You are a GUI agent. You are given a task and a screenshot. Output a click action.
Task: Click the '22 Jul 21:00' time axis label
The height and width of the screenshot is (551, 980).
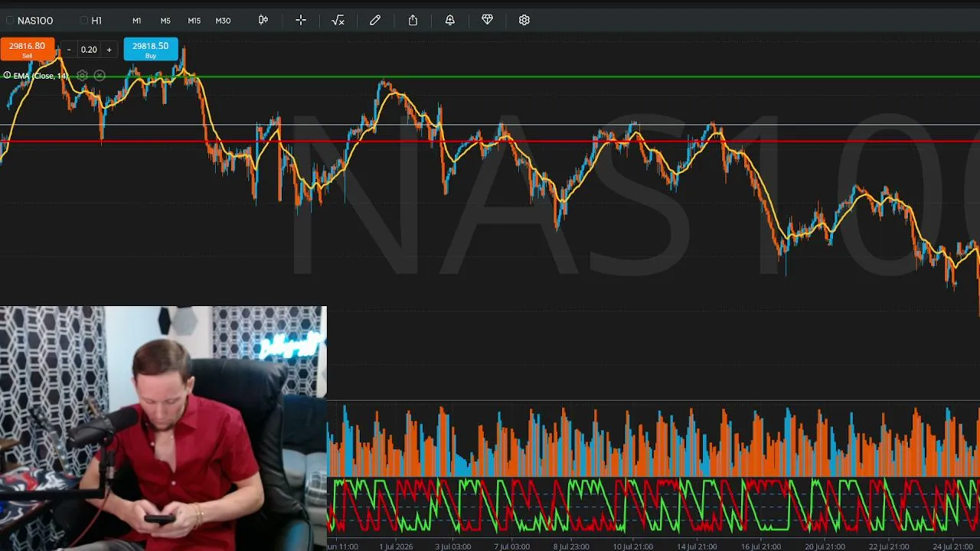pos(890,546)
